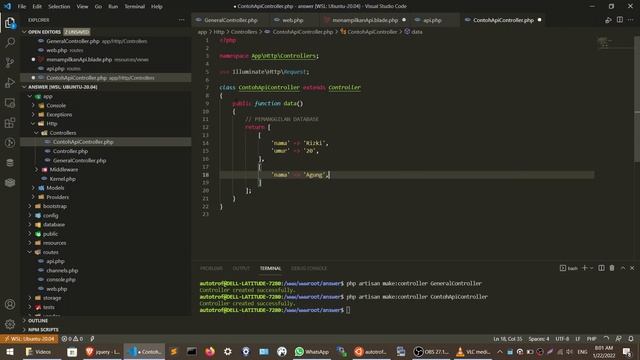The height and width of the screenshot is (360, 640).
Task: Click Ln 18, Col 35 cursor position
Action: pos(507,339)
